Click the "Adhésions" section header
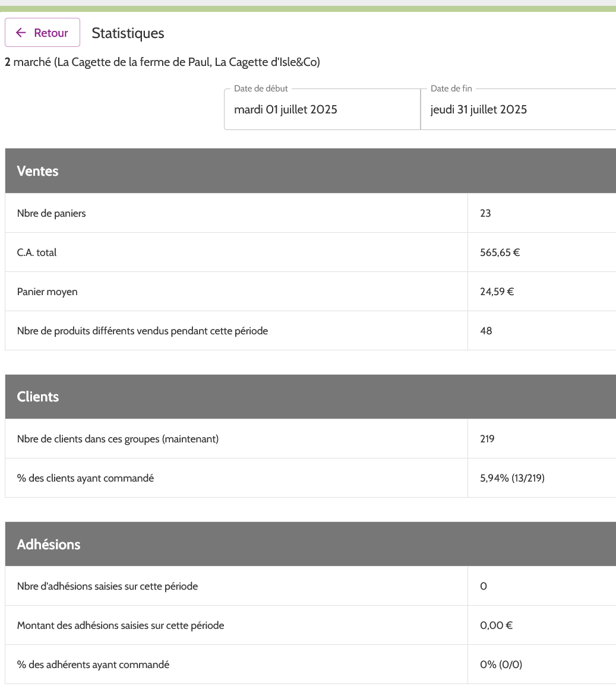This screenshot has width=616, height=693. pyautogui.click(x=49, y=544)
